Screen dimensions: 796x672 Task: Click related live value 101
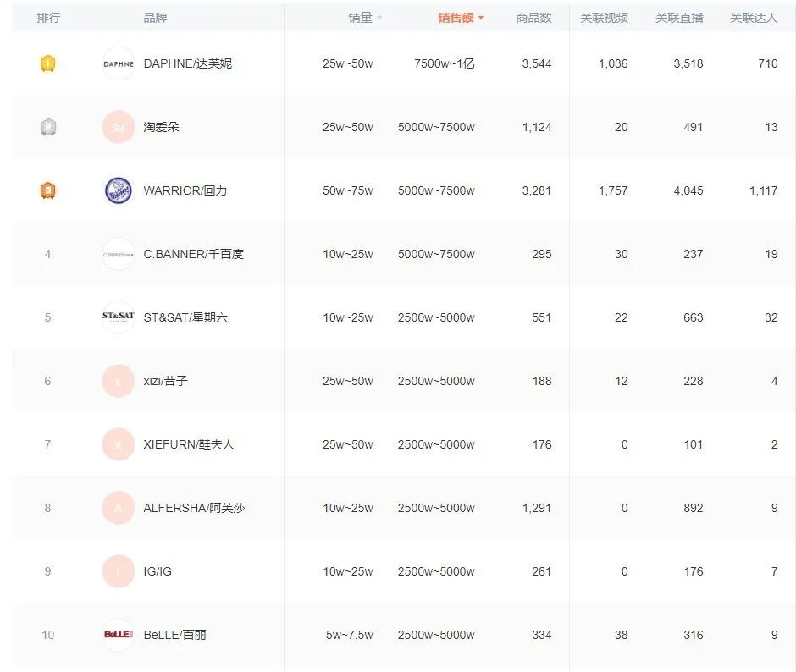click(693, 444)
